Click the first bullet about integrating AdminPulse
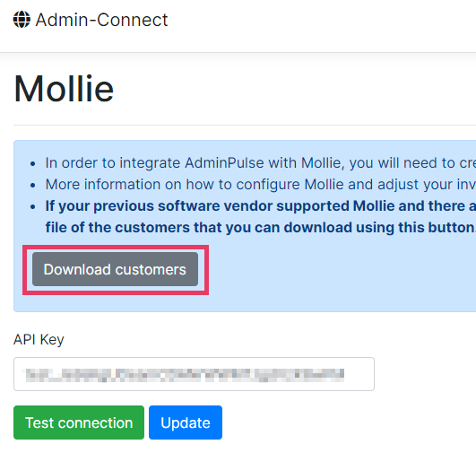 tap(261, 163)
